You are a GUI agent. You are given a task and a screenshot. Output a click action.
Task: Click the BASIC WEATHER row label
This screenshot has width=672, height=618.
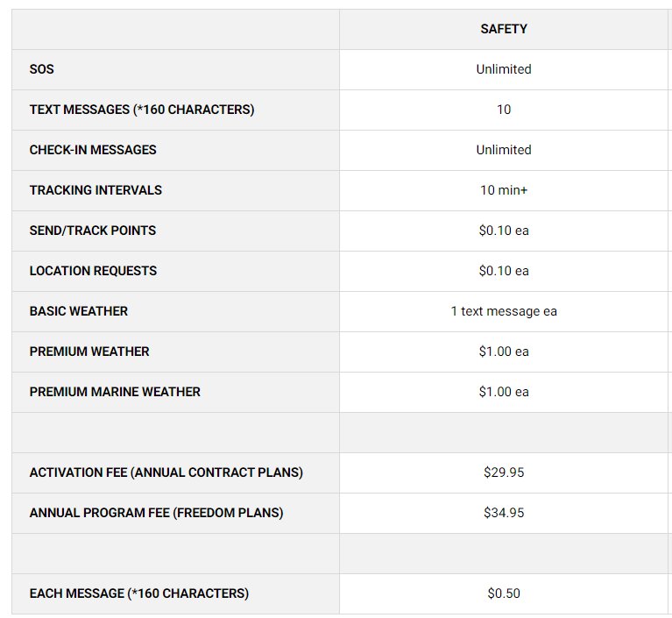[79, 311]
